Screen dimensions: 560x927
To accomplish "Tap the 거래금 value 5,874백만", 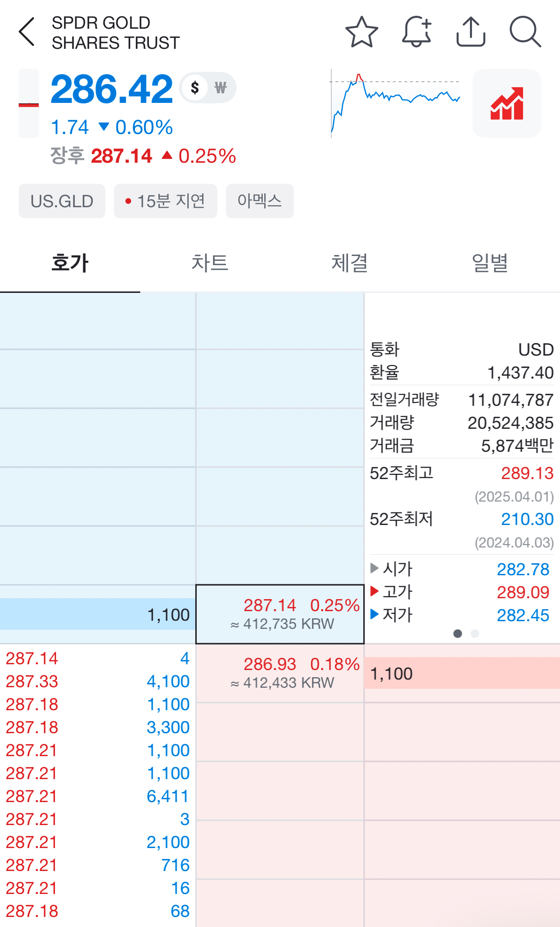I will point(517,446).
